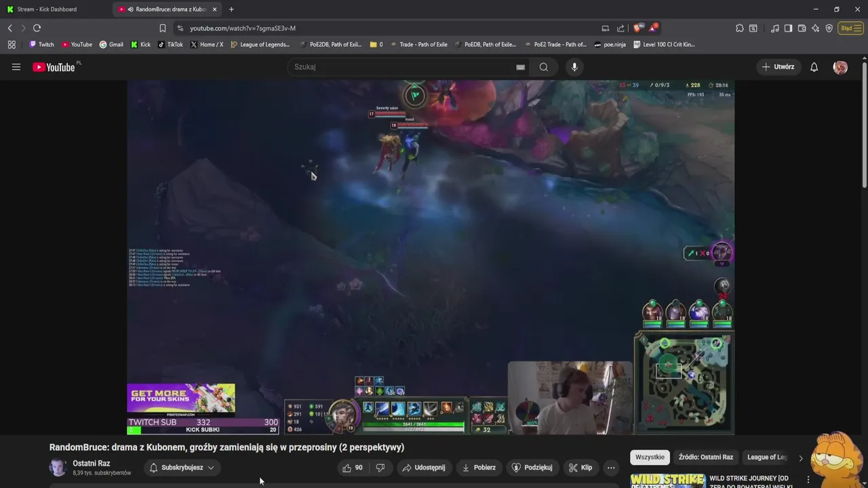Show next filter chips arrow
868x488 pixels.
800,458
